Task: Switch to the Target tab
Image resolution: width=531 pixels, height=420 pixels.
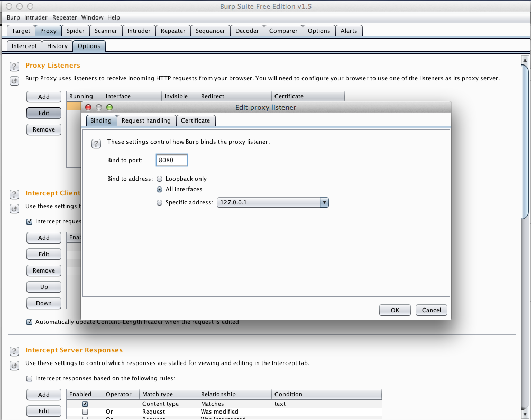Action: 21,31
